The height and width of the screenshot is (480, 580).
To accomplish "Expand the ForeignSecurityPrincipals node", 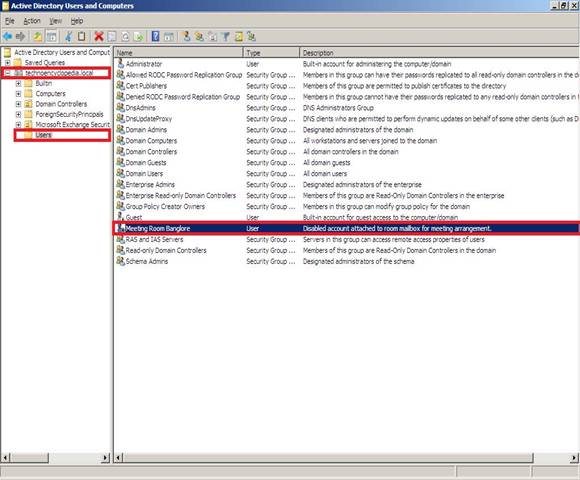I will tap(18, 114).
